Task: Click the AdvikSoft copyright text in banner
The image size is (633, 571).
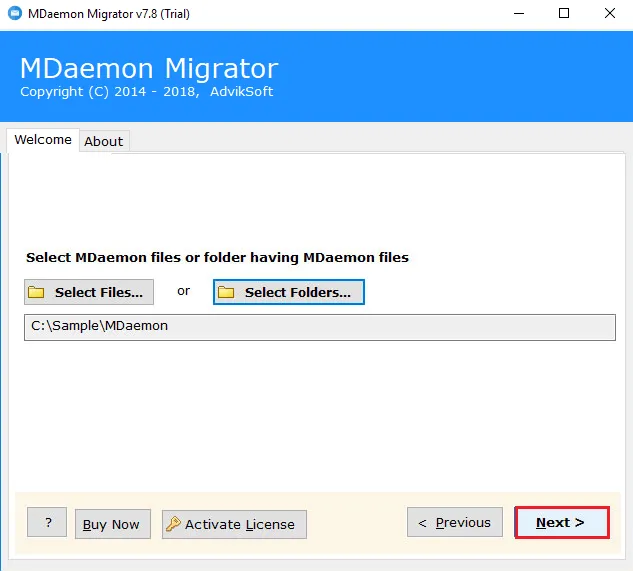Action: [x=147, y=92]
